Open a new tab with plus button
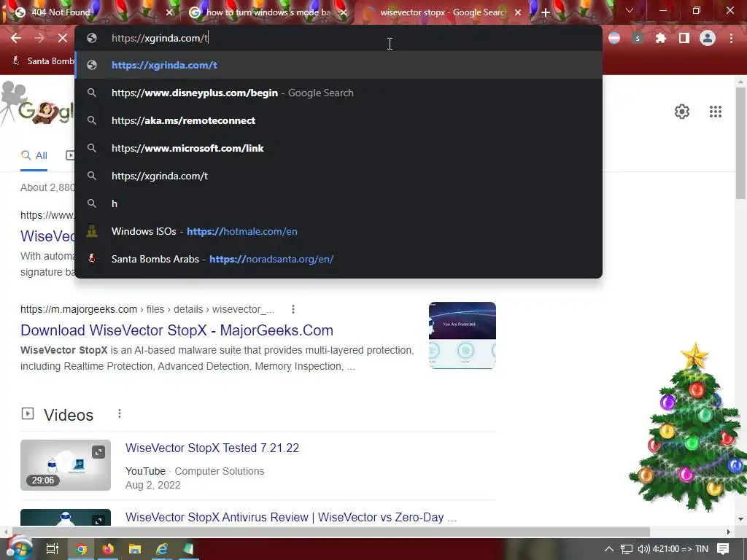747x560 pixels. point(546,12)
